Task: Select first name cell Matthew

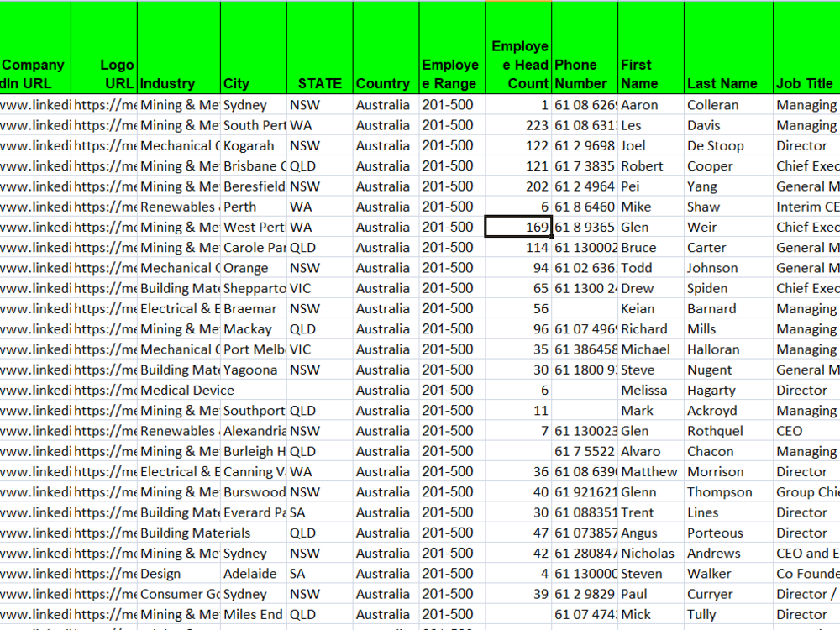Action: click(651, 471)
